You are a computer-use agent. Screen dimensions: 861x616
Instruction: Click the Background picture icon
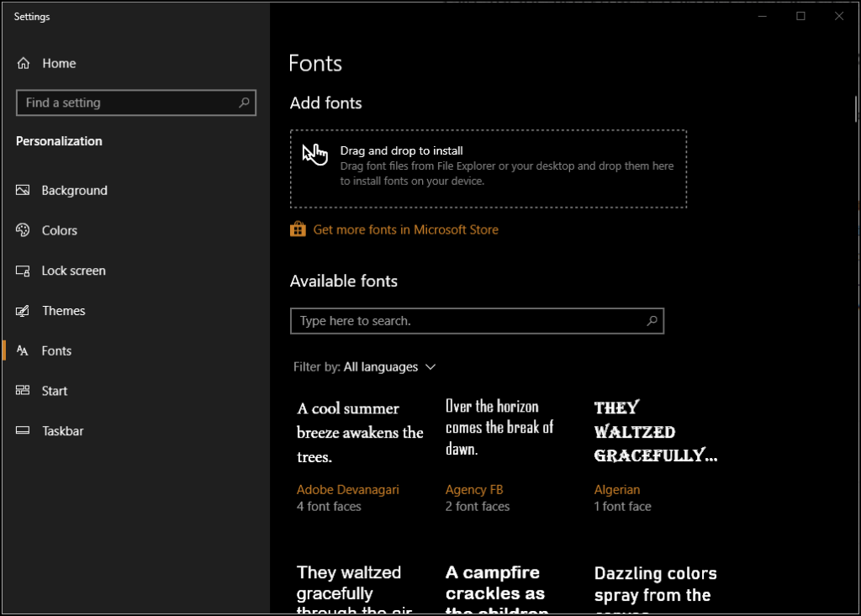[22, 190]
